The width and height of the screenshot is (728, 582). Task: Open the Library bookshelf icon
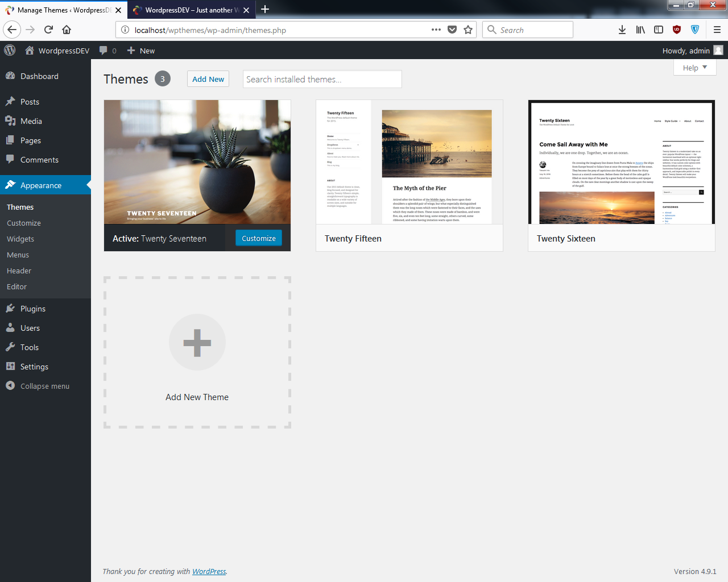(640, 30)
